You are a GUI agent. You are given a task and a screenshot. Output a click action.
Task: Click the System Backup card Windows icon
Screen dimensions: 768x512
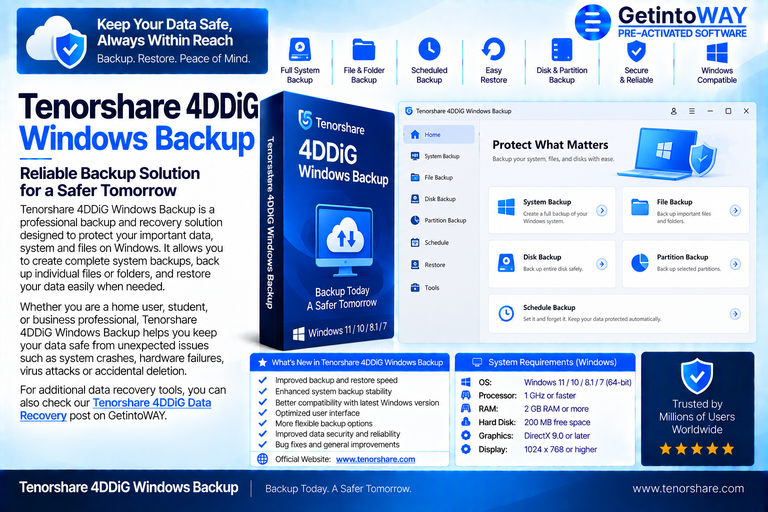(506, 207)
